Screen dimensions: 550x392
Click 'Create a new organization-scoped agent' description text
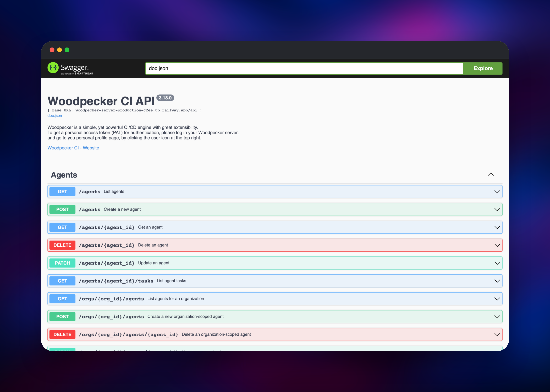tap(185, 316)
